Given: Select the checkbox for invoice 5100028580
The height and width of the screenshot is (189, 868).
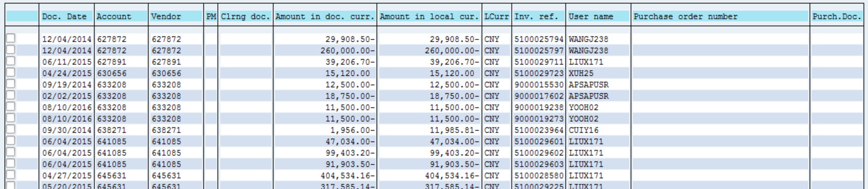Looking at the screenshot, I should 10,175.
